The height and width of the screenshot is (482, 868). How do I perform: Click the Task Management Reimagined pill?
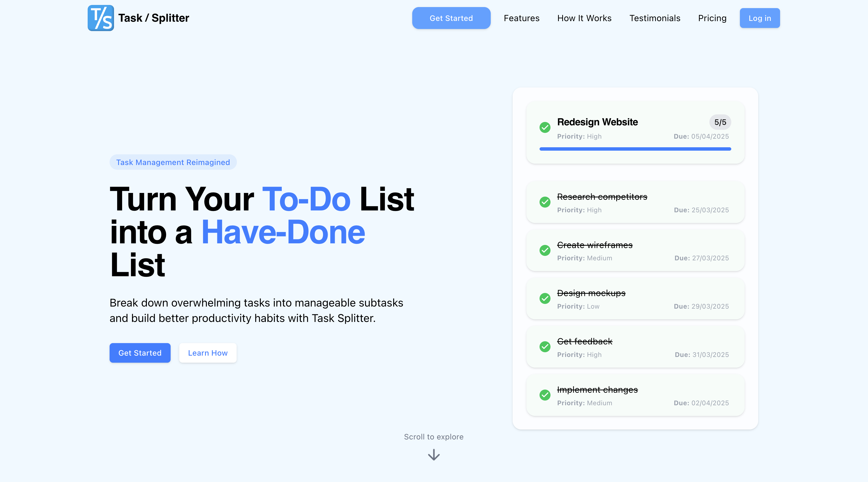[173, 162]
